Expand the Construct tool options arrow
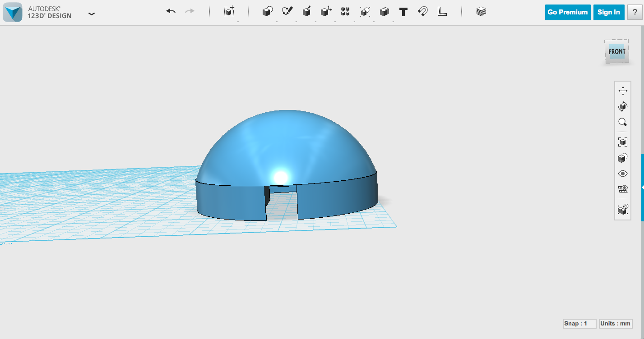The height and width of the screenshot is (339, 644). coord(315,20)
